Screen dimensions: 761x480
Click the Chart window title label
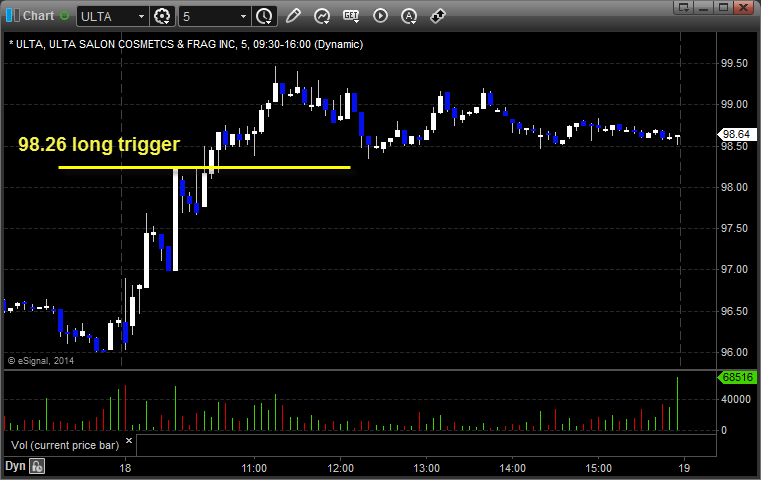click(x=39, y=16)
